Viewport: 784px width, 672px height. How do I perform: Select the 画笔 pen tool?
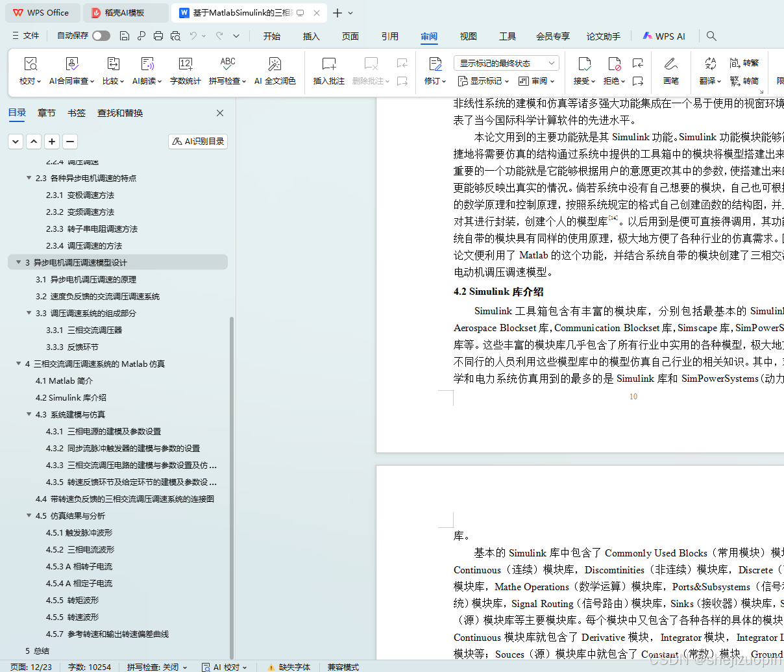click(x=671, y=71)
